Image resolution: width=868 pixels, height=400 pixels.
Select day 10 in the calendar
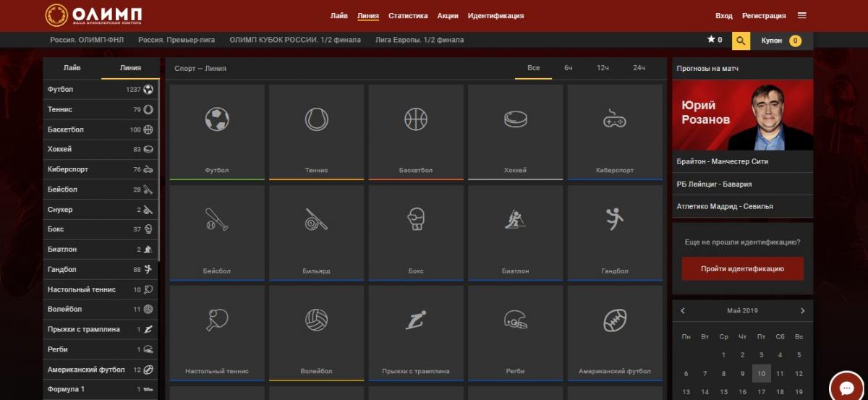point(760,373)
